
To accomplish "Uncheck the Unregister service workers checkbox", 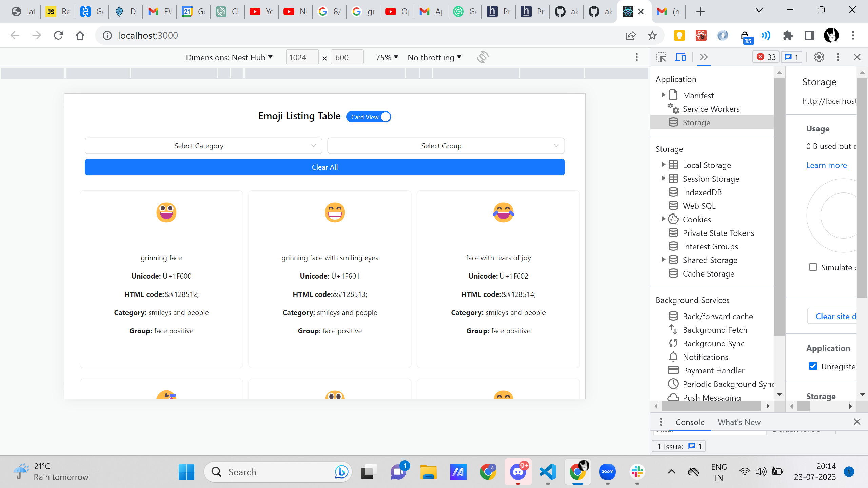I will pos(813,366).
